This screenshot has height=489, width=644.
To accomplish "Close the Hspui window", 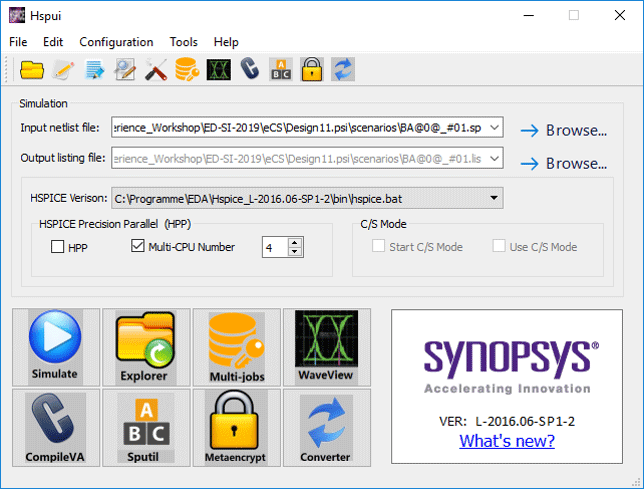I will (620, 16).
